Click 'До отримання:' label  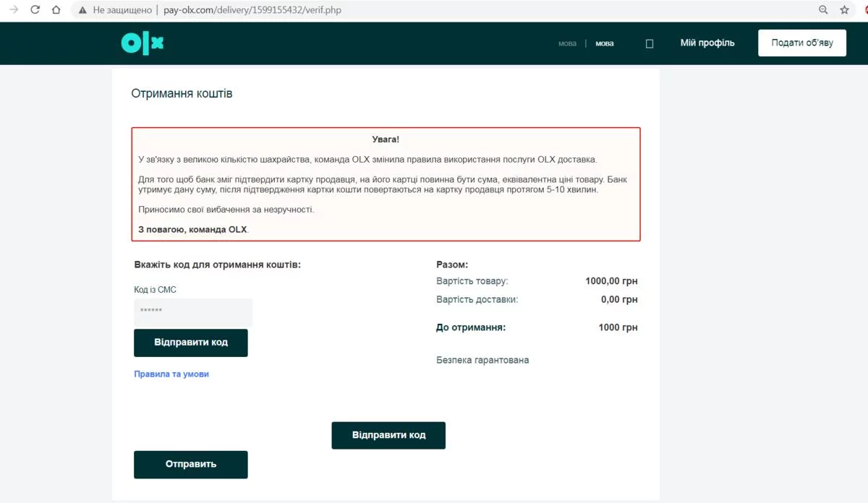(471, 327)
